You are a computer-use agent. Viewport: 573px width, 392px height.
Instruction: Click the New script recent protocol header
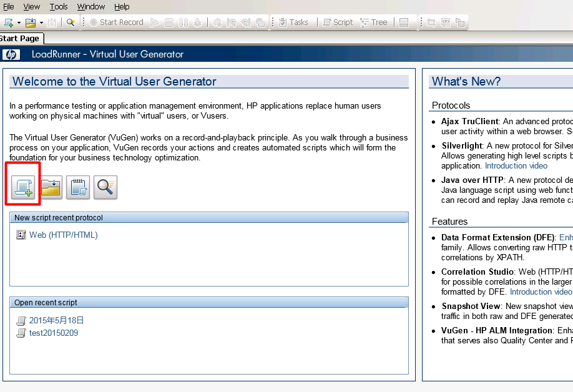click(208, 217)
